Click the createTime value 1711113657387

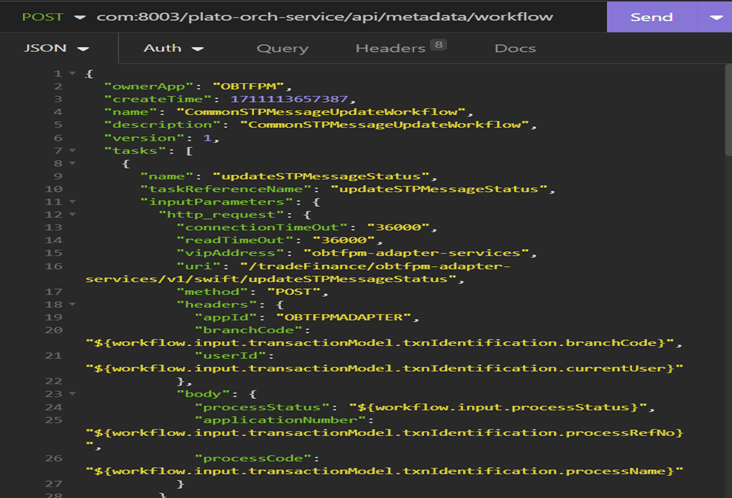(x=289, y=99)
